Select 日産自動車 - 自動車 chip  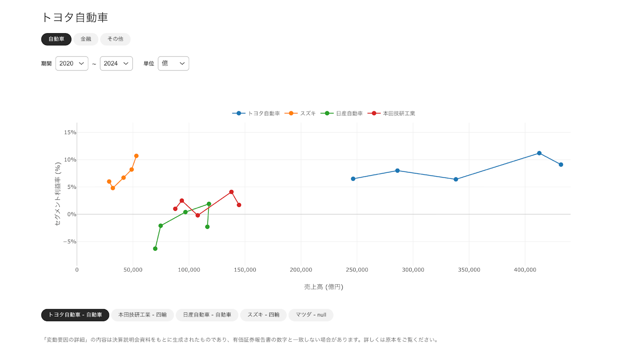coord(207,315)
